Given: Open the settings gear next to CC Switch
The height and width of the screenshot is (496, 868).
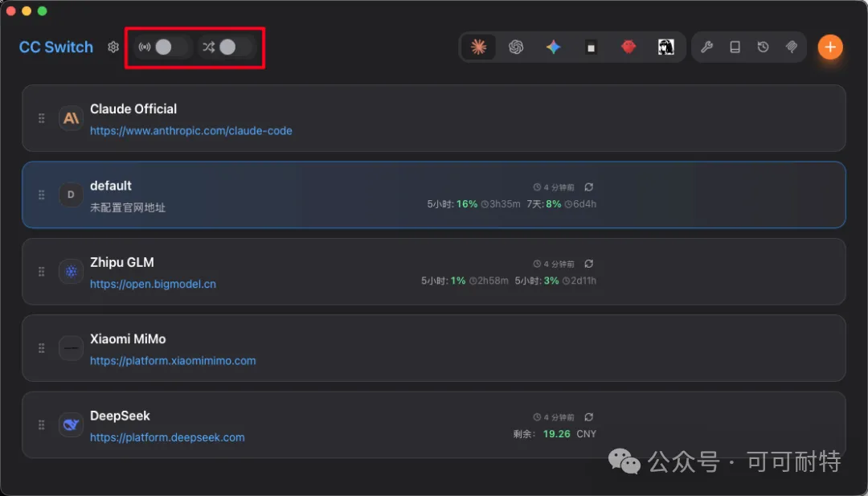Looking at the screenshot, I should pos(113,47).
